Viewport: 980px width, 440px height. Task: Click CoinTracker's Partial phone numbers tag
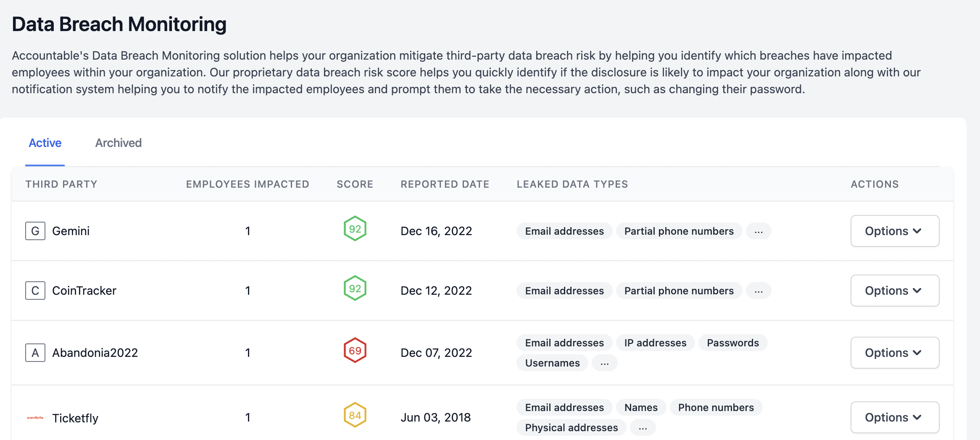pos(679,291)
